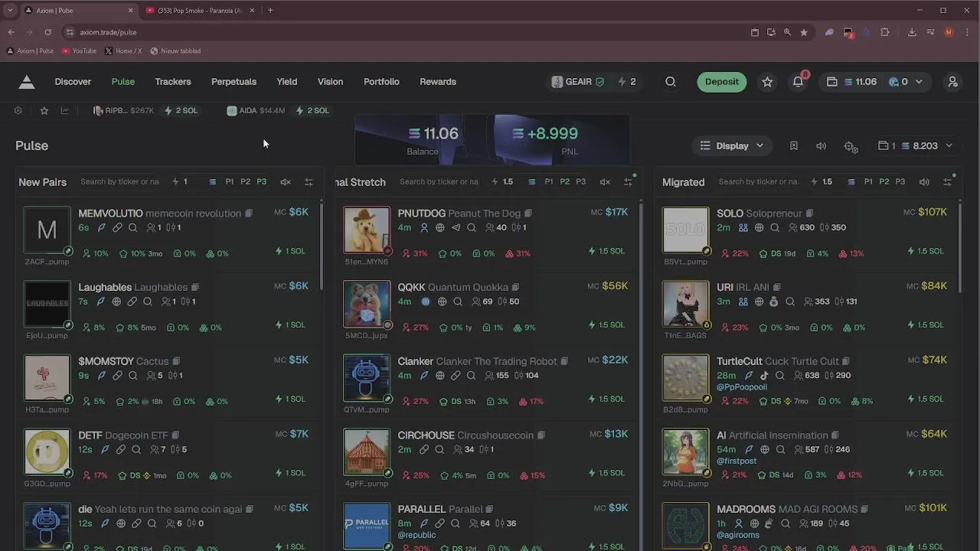Unmute Final Stretch sound toggle
This screenshot has width=980, height=551.
tap(605, 182)
